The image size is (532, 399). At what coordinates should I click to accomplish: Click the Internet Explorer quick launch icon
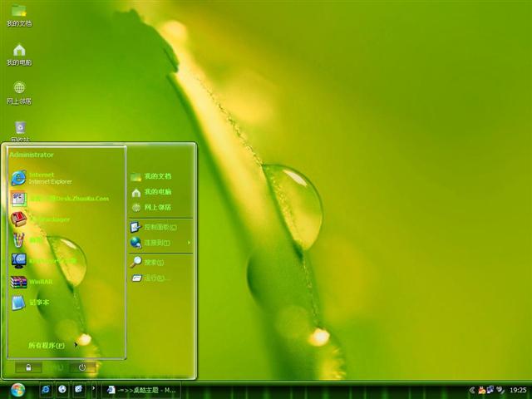(x=46, y=389)
